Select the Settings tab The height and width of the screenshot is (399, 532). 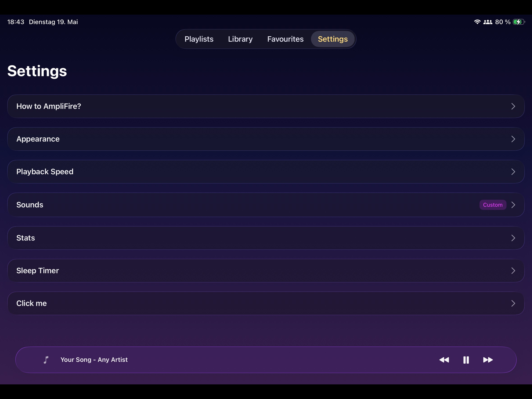[333, 39]
